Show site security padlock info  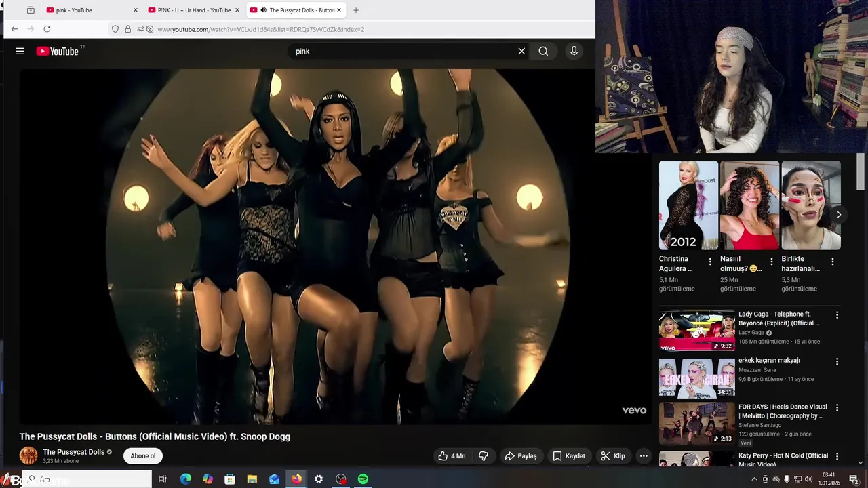tap(127, 29)
